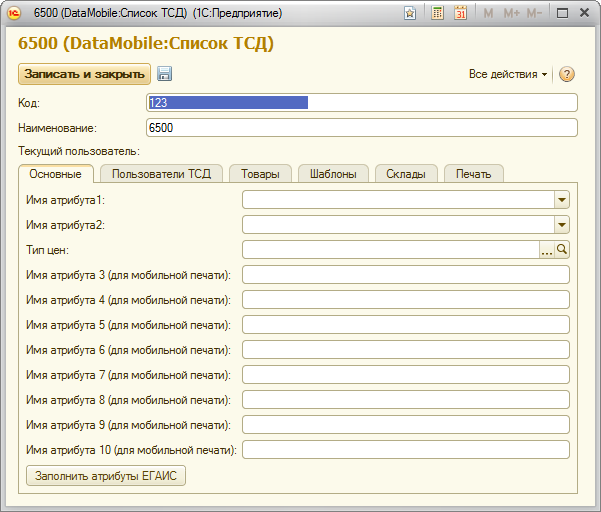Image resolution: width=601 pixels, height=512 pixels.
Task: Open the help question mark icon
Action: (x=567, y=74)
